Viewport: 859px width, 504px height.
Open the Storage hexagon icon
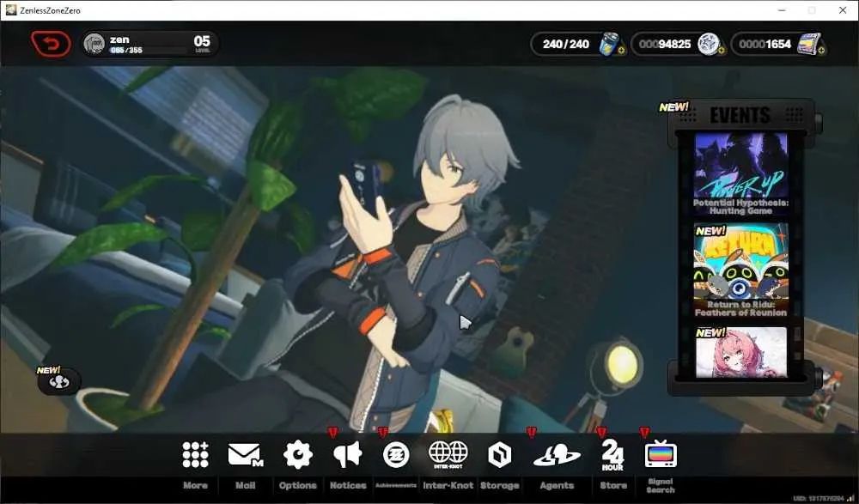point(500,455)
